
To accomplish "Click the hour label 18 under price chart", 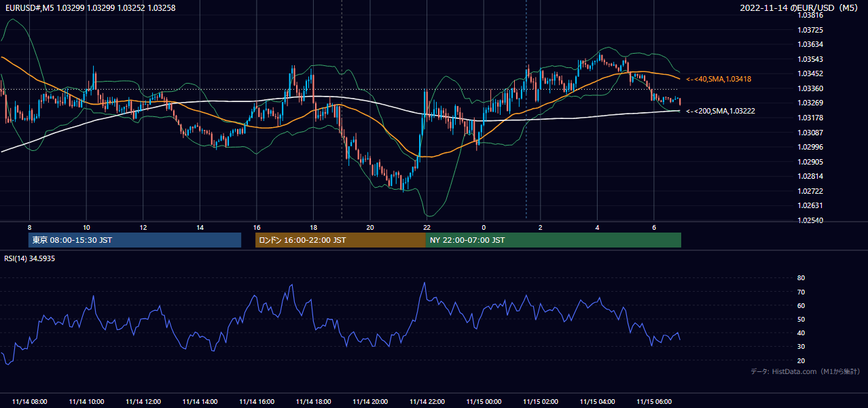I will [313, 227].
